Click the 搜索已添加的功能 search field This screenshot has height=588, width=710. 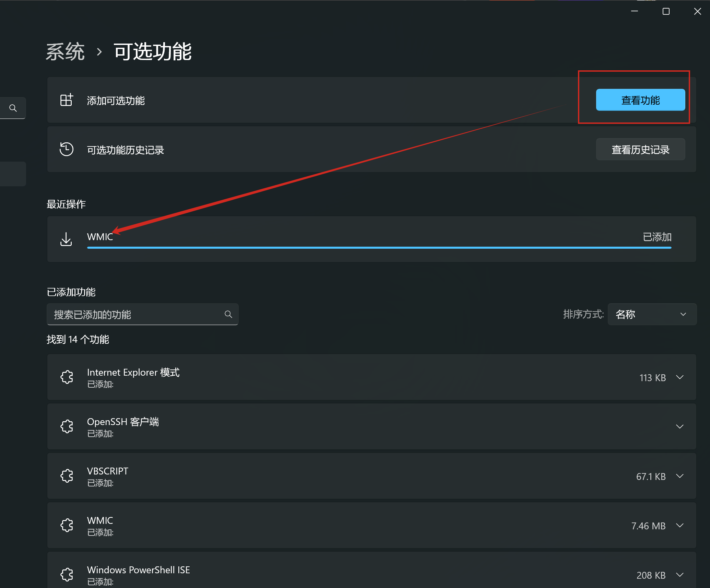[x=137, y=314]
